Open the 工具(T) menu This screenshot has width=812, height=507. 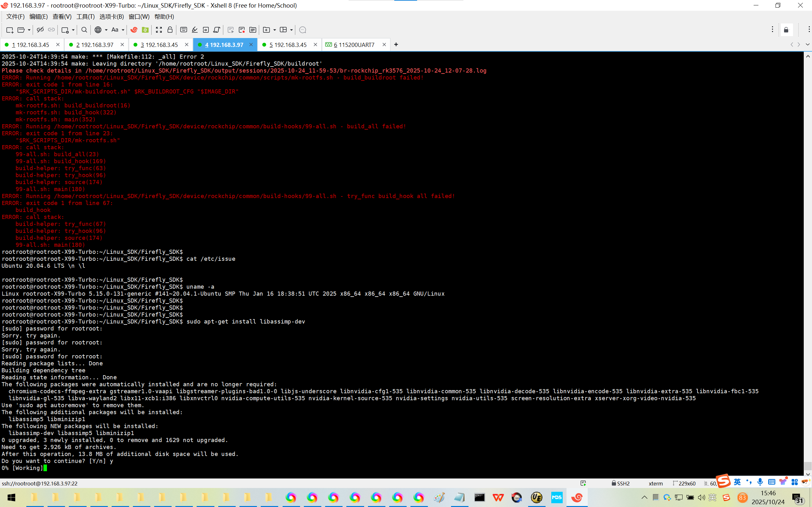click(x=85, y=16)
